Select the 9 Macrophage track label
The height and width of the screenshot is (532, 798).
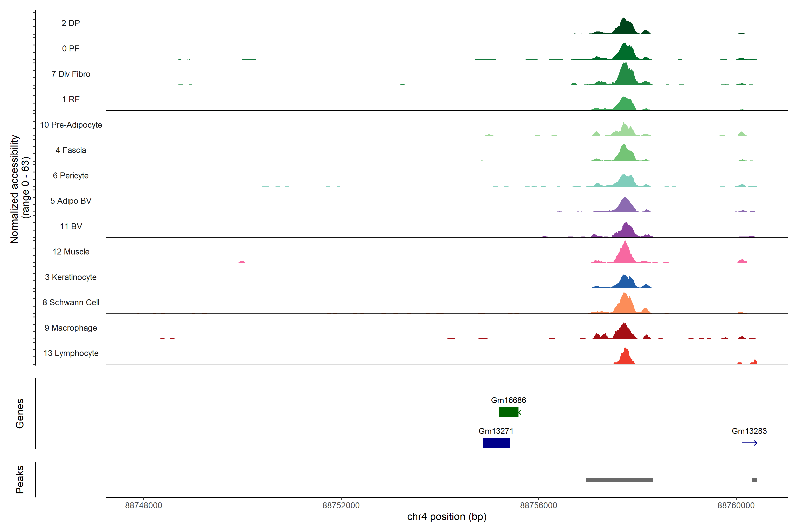[70, 328]
